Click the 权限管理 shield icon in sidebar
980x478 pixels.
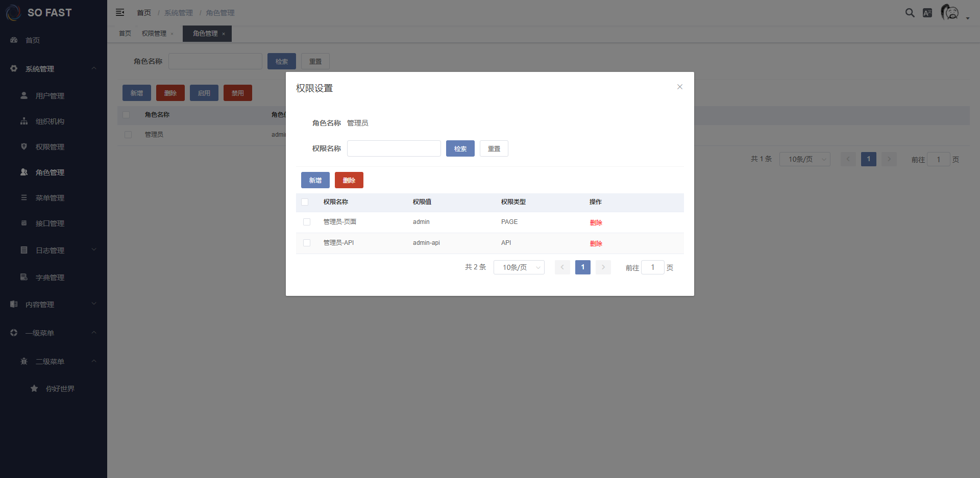click(x=24, y=146)
